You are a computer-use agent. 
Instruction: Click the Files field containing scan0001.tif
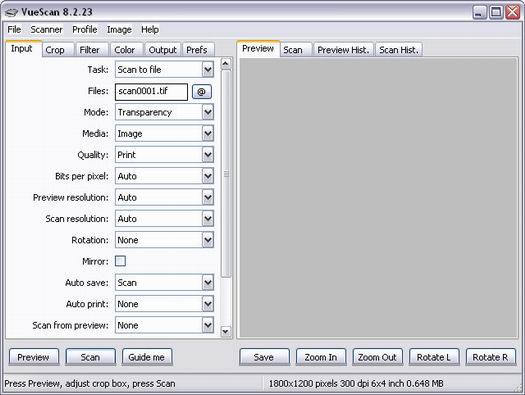click(x=151, y=92)
